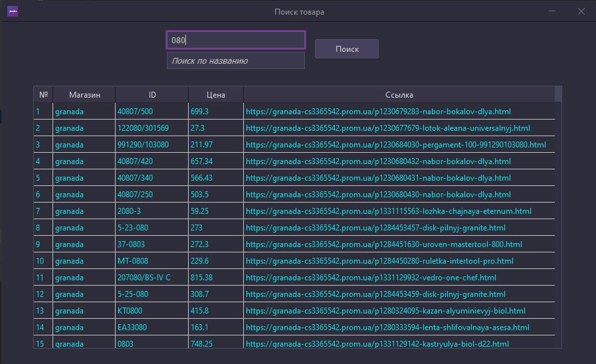Click the ID column header
The height and width of the screenshot is (364, 596).
click(x=151, y=94)
